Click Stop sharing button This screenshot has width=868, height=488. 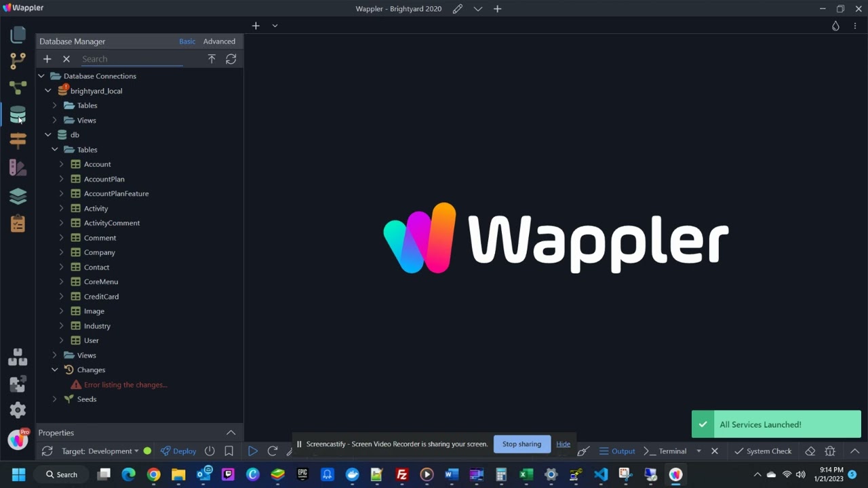(x=521, y=444)
